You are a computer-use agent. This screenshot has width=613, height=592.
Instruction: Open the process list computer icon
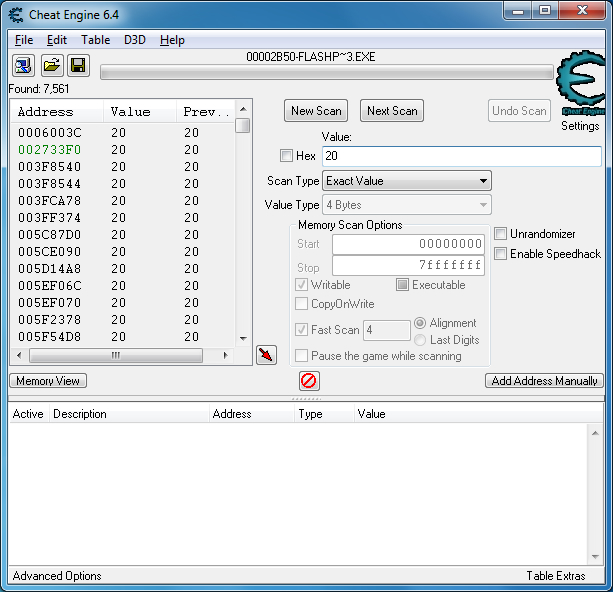click(x=23, y=65)
